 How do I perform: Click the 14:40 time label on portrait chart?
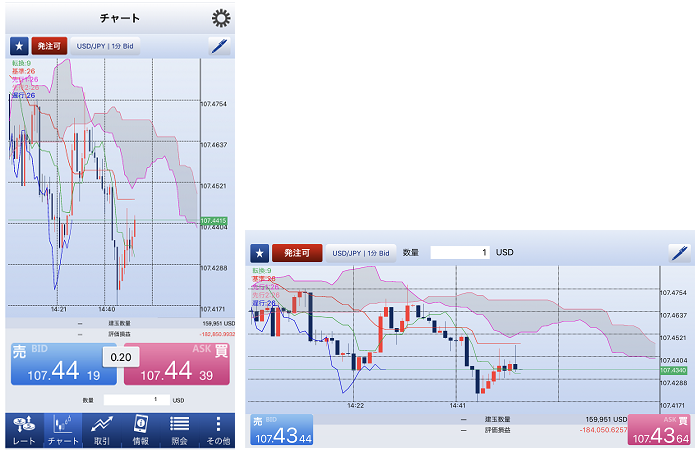pos(107,309)
